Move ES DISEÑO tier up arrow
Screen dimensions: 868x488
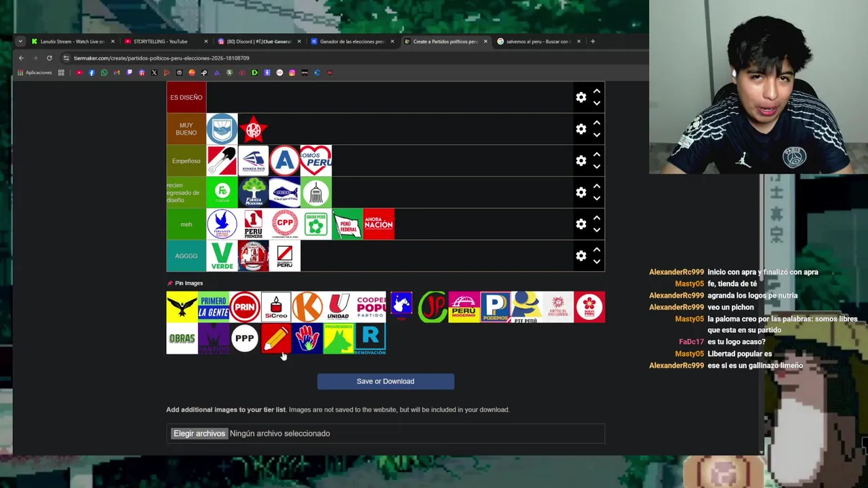597,91
